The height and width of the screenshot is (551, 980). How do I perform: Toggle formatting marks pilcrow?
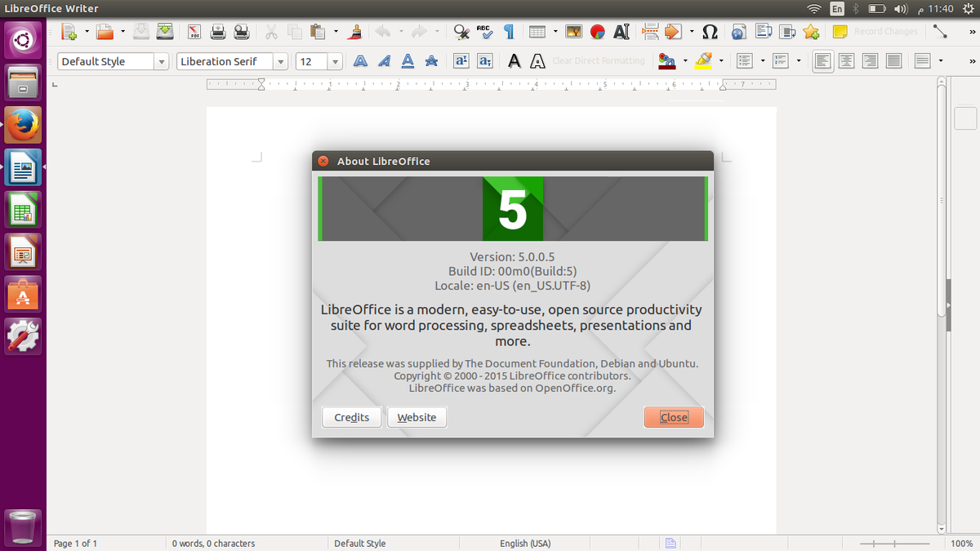click(508, 32)
